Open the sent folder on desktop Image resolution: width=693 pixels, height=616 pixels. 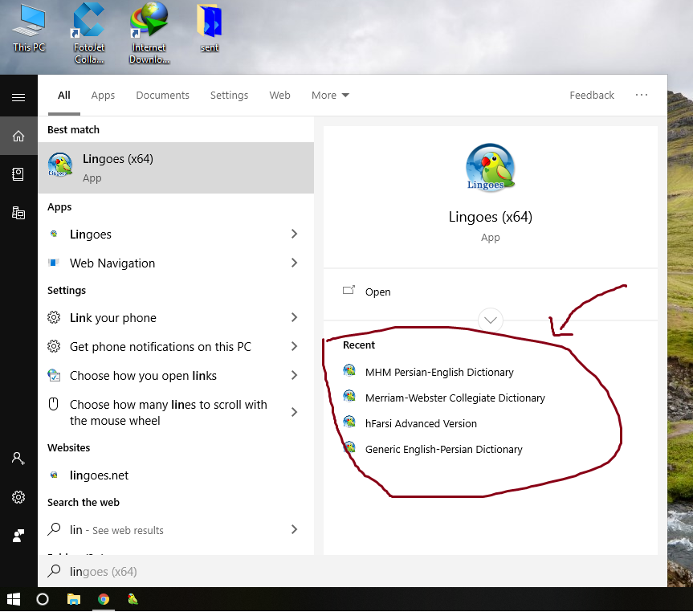pyautogui.click(x=209, y=27)
